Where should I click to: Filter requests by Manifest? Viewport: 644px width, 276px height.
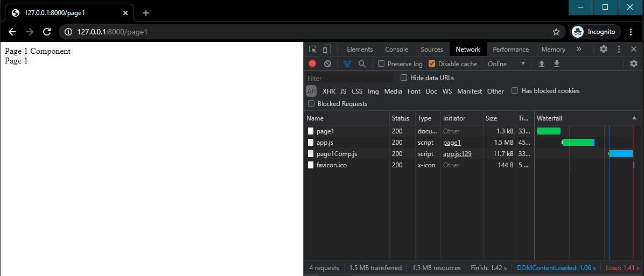(x=470, y=91)
